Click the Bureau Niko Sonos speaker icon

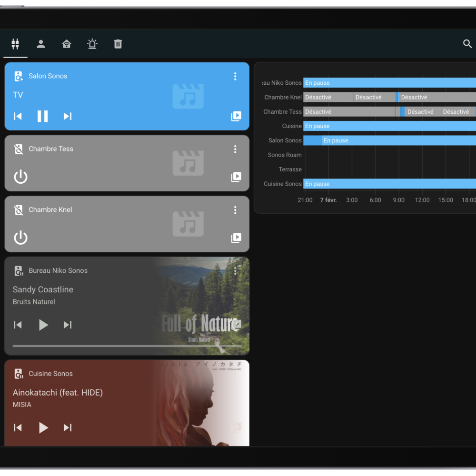(19, 271)
